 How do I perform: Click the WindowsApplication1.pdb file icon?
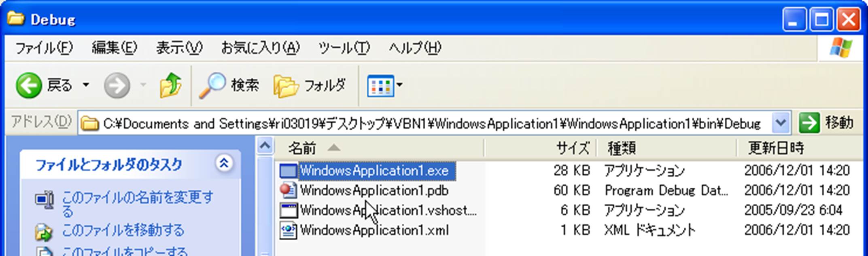[x=288, y=190]
